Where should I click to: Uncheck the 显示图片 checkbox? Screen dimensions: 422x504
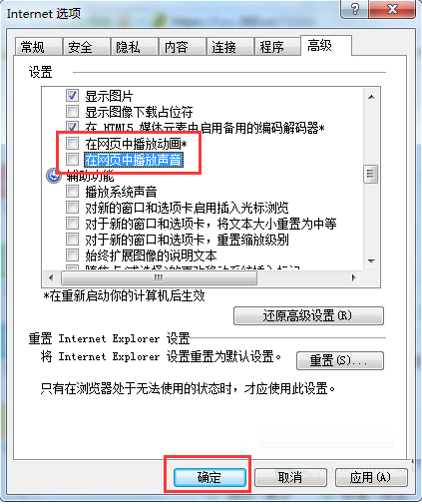pyautogui.click(x=72, y=96)
